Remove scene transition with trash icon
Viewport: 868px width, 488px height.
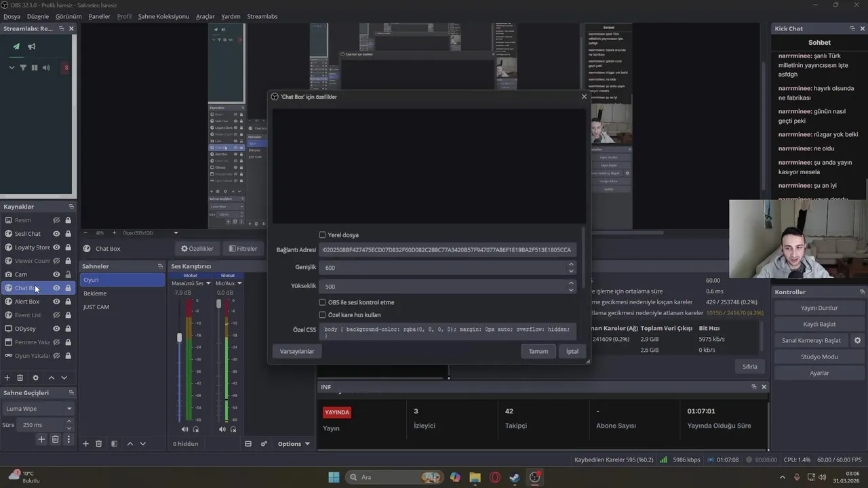(56, 439)
